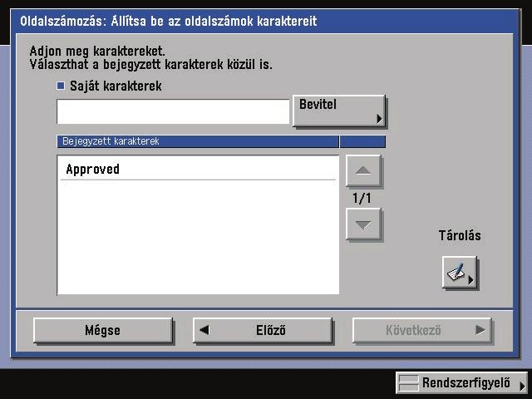Click the dialog title Oldalszámozás bar
Viewport: 532px width, 399px height.
(264, 21)
